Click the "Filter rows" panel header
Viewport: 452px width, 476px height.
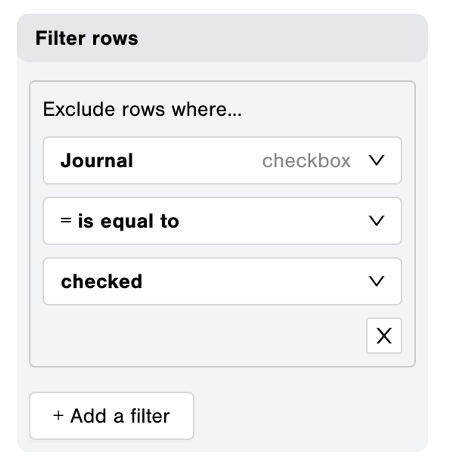(x=222, y=38)
